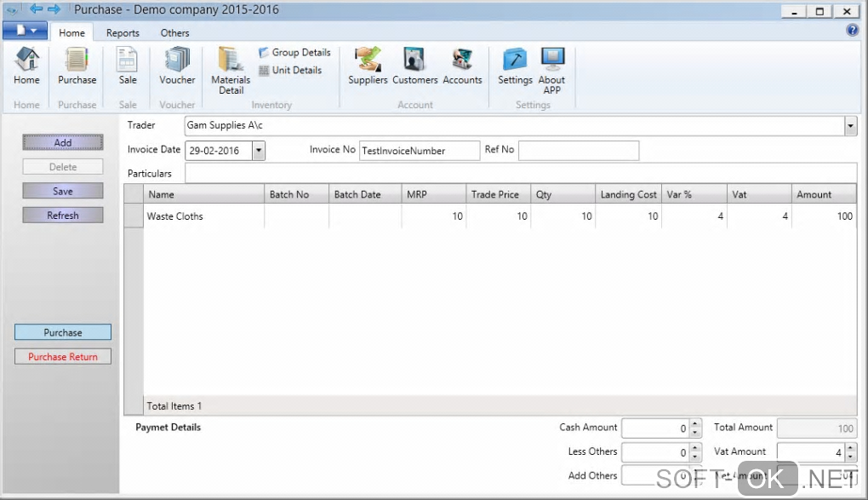Open the Voucher icon
Screen dimensions: 868x500
pyautogui.click(x=177, y=66)
